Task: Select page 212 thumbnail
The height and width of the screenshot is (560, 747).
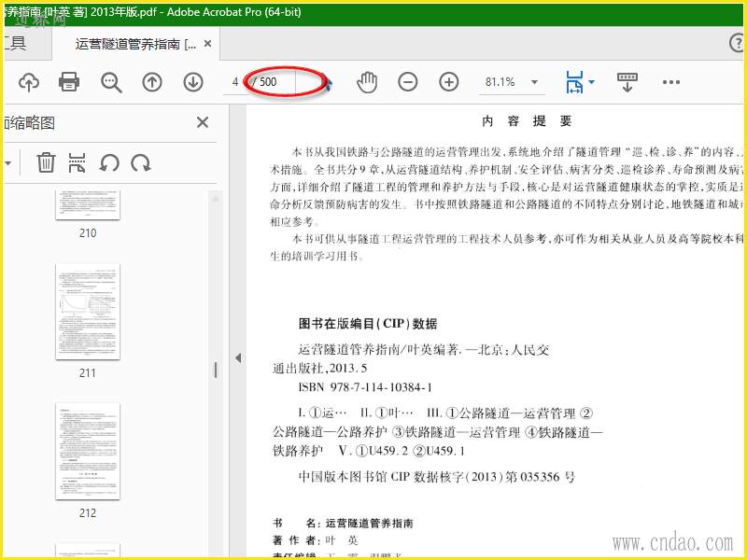Action: [88, 451]
